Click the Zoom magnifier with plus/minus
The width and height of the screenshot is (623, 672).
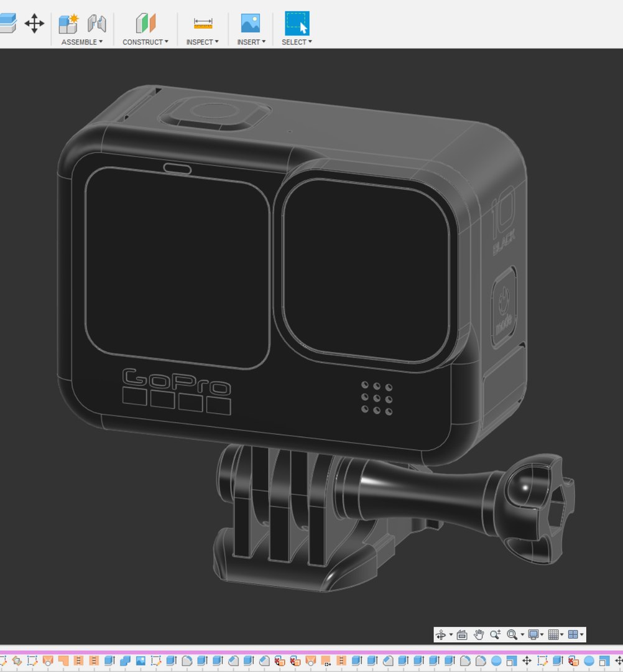click(496, 635)
